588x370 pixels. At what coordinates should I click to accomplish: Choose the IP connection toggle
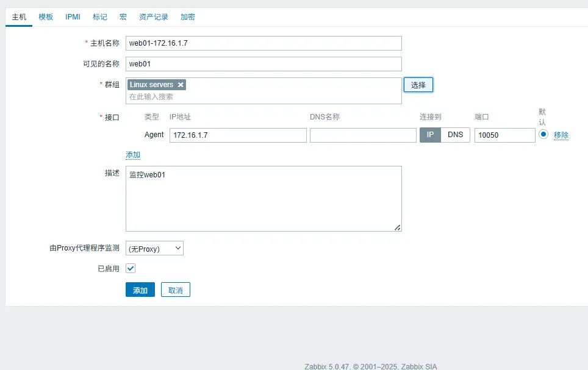pyautogui.click(x=430, y=135)
